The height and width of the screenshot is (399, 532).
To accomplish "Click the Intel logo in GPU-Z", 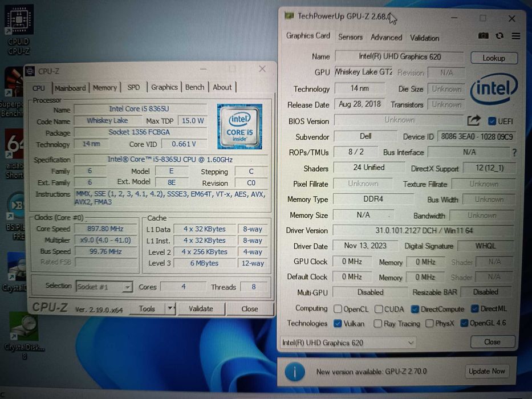I will coord(494,89).
